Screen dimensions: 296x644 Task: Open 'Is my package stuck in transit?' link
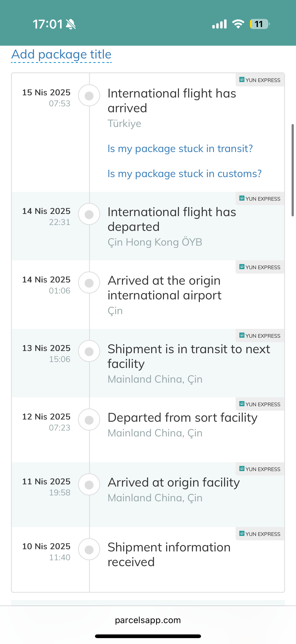tap(180, 149)
